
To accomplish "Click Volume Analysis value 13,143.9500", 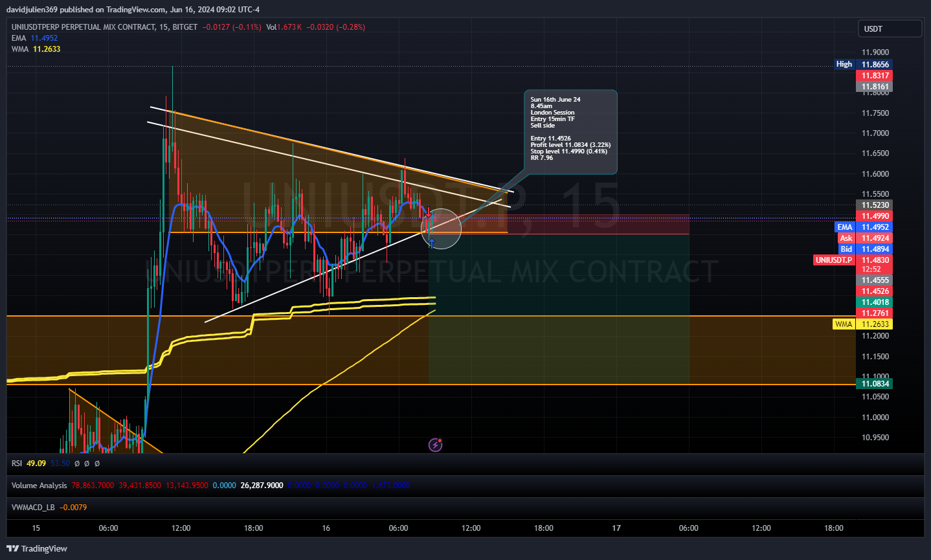I will tap(187, 486).
